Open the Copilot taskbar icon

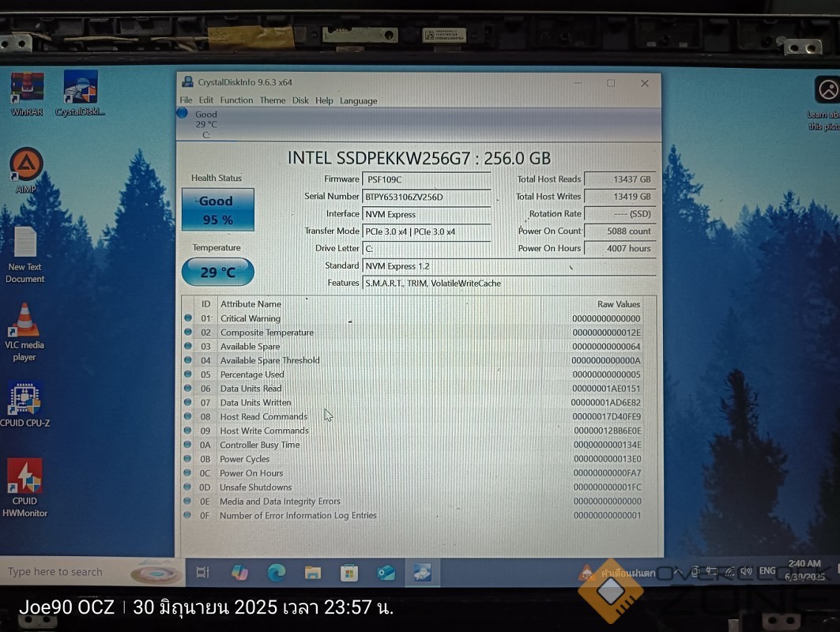coord(239,572)
